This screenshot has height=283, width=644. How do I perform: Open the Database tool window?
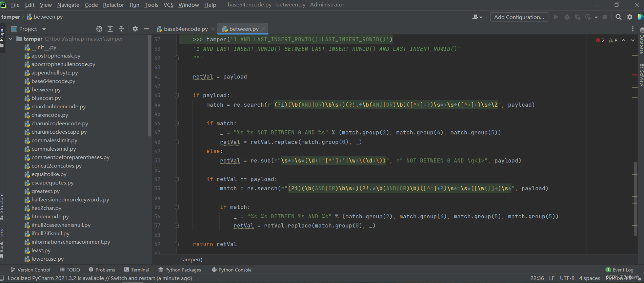(x=641, y=41)
